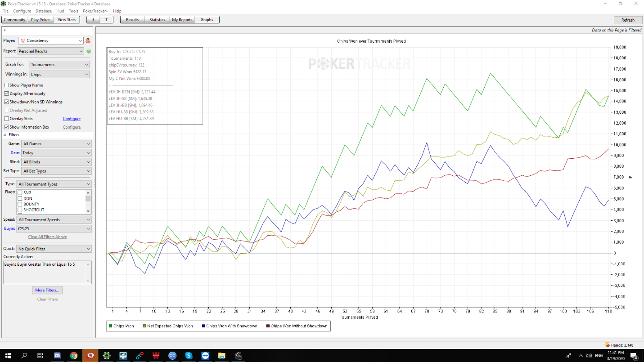Expand the Date filter set to Today
The image size is (644, 362).
click(x=56, y=153)
